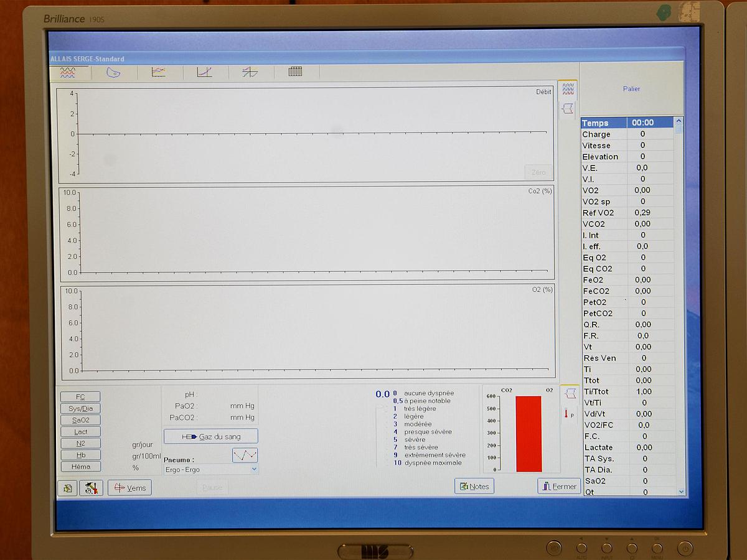Open the crossed-lines threshold graph icon

point(250,72)
